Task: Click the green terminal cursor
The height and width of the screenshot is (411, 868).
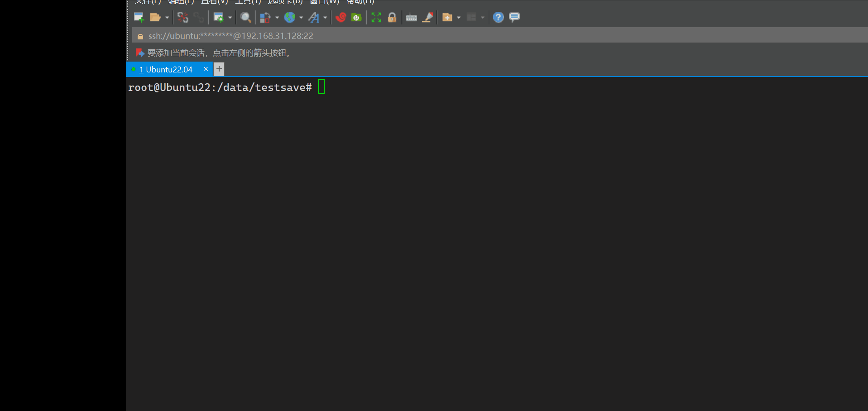Action: 321,86
